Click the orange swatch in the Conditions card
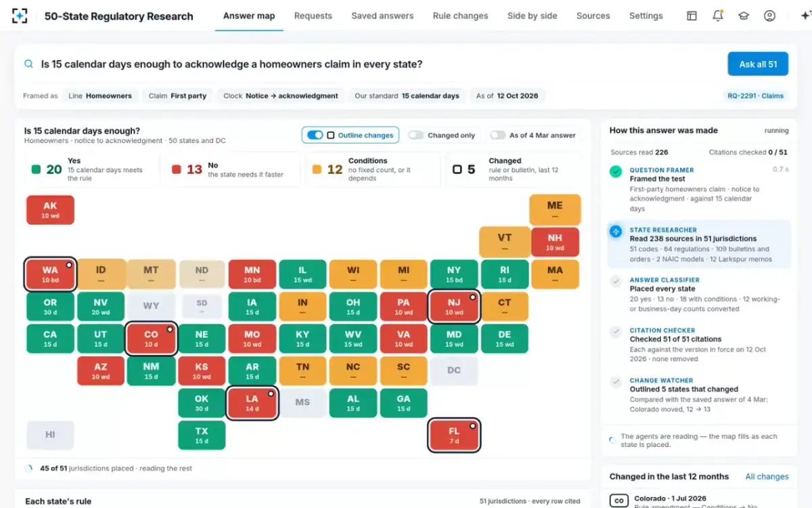 coord(317,169)
